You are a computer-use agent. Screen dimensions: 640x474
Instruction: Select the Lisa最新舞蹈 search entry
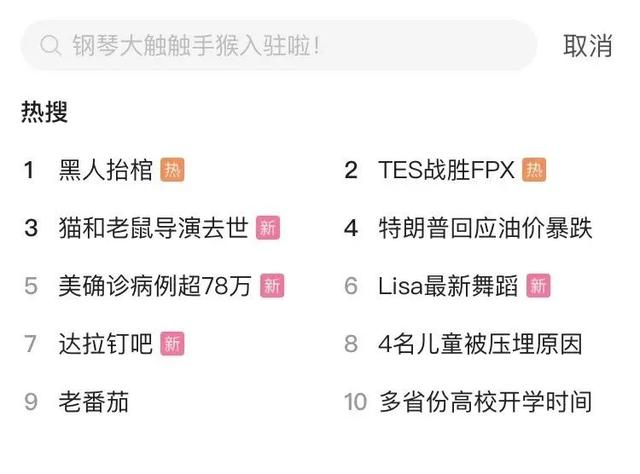point(448,286)
